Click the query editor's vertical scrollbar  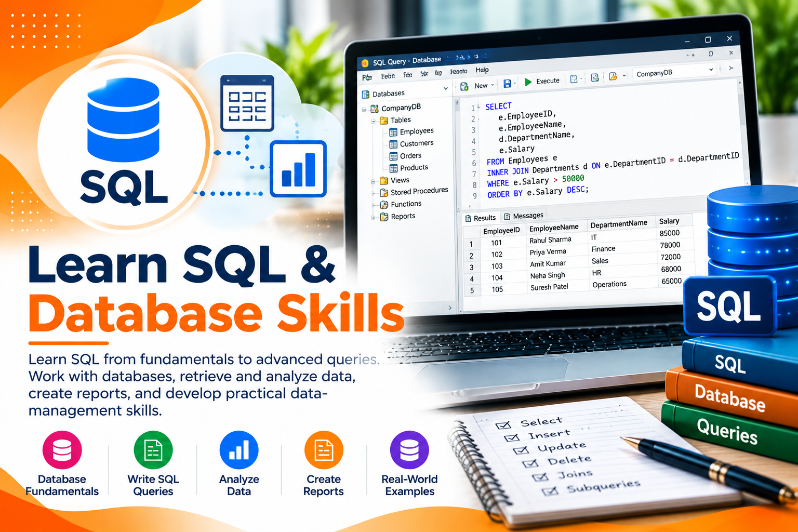pos(743,132)
